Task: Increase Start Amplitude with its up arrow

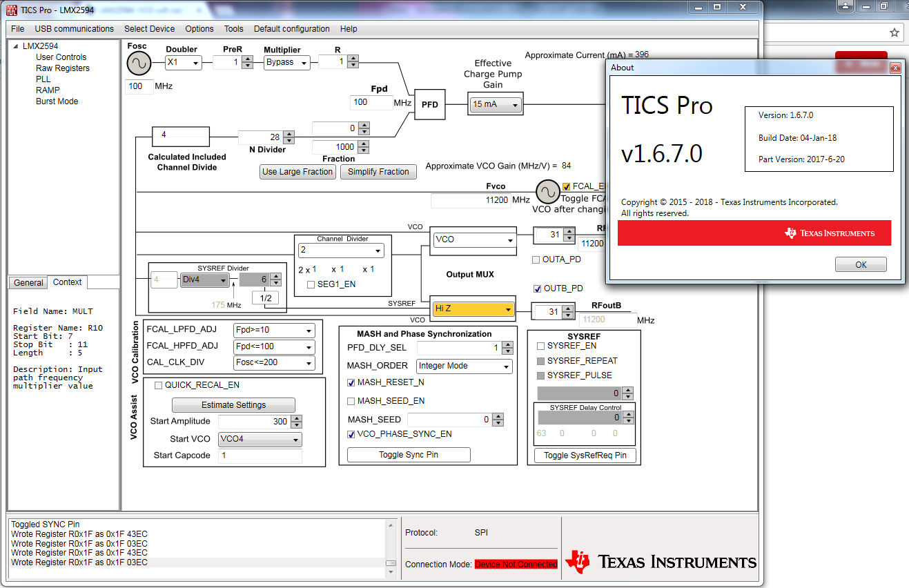Action: click(x=297, y=418)
